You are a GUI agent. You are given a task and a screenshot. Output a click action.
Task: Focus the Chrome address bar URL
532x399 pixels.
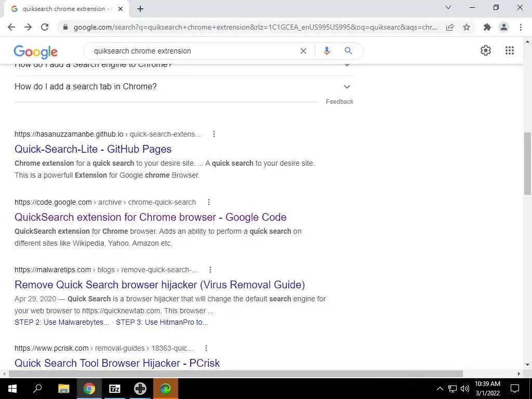(x=256, y=27)
